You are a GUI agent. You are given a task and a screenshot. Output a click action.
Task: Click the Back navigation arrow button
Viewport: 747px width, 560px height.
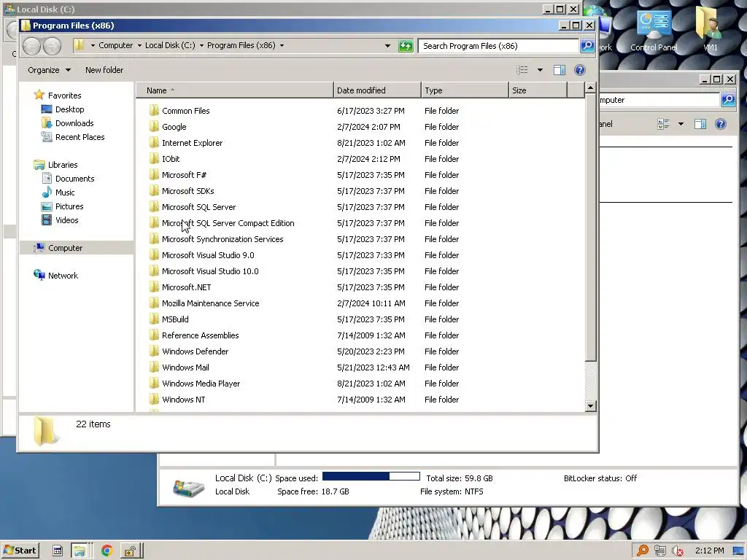click(31, 46)
